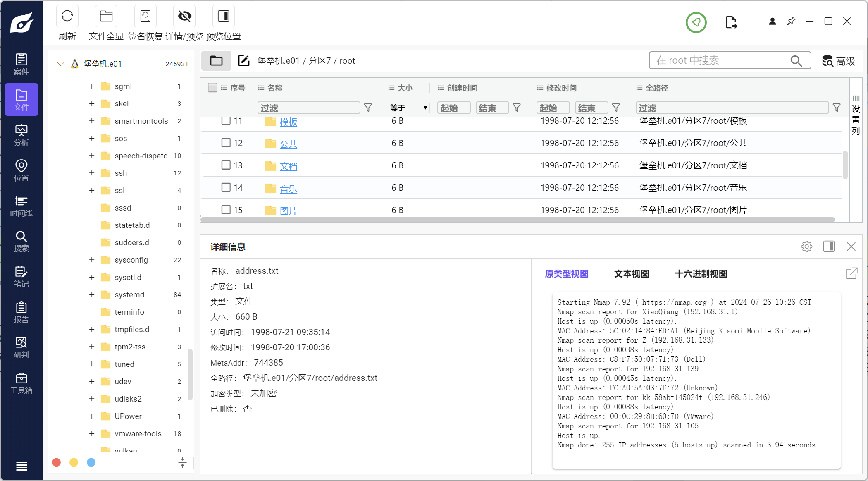Click the user account icon
The image size is (868, 481).
coord(772,21)
